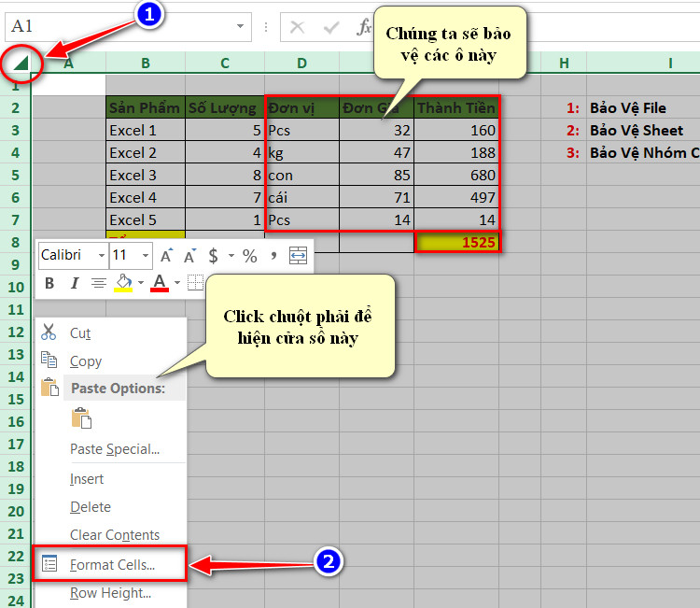Click the total cell showing 1525
This screenshot has height=608, width=700.
(x=457, y=242)
